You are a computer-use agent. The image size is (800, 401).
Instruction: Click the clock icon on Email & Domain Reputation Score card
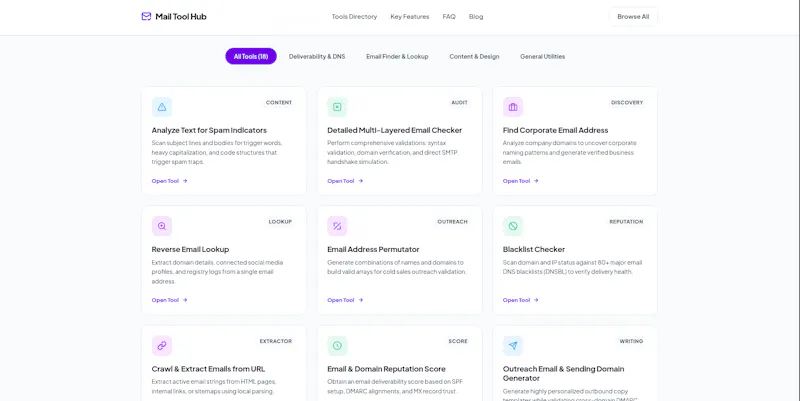coord(337,345)
